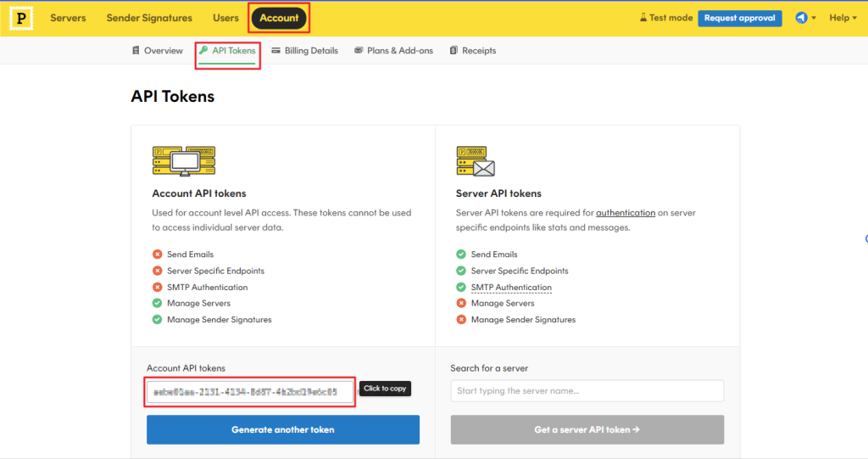This screenshot has height=459, width=868.
Task: Expand the Help dropdown
Action: click(843, 19)
